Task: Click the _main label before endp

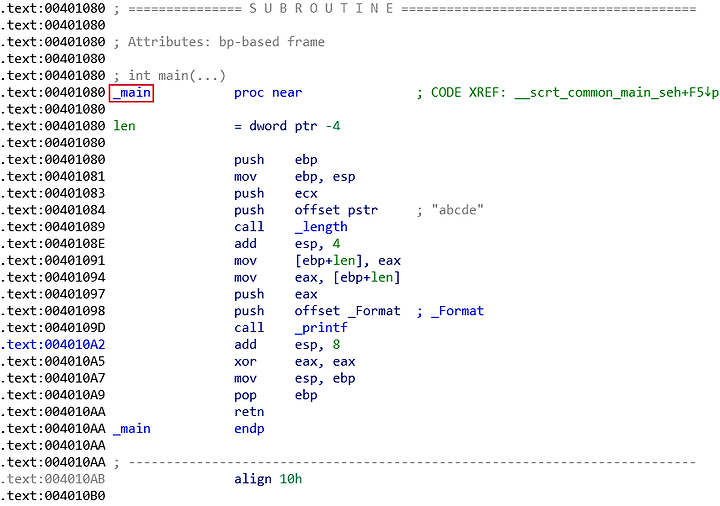Action: (x=132, y=429)
